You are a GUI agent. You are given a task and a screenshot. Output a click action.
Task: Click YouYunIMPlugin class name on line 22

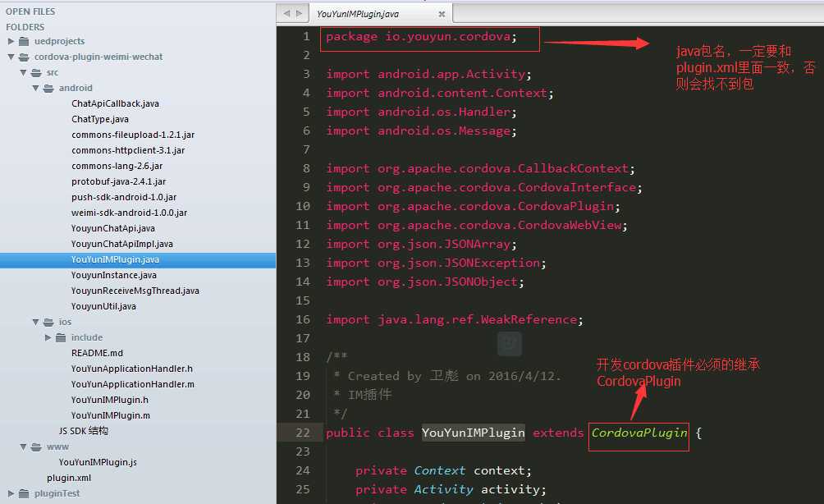click(473, 433)
